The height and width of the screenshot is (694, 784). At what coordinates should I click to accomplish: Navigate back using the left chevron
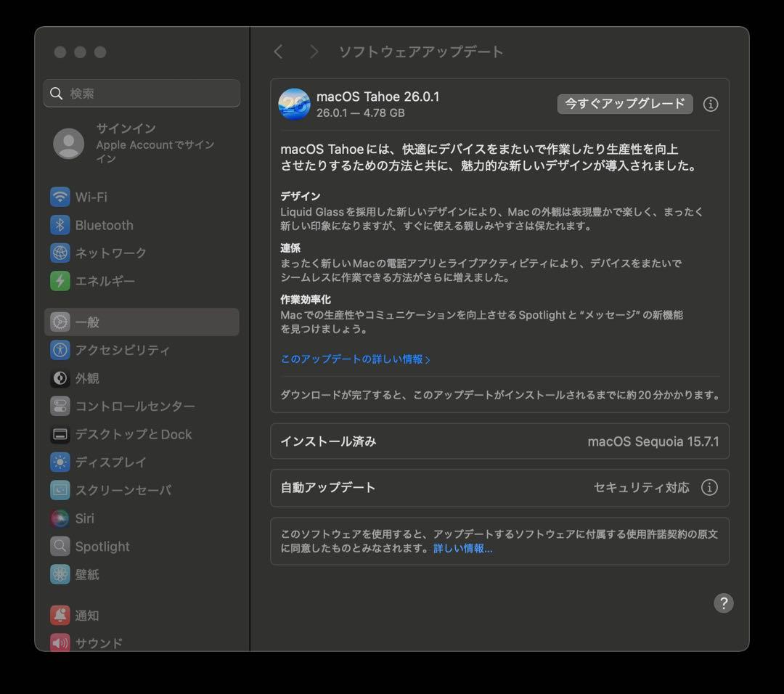[x=279, y=52]
